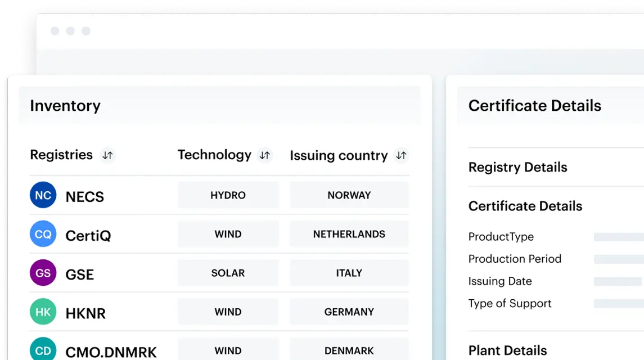
Task: Click the WIND tag in HKNR row
Action: coord(228,312)
